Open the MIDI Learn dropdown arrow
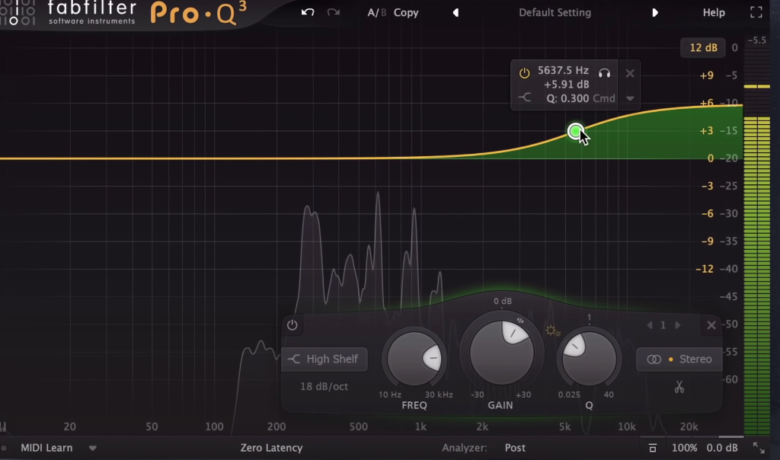780x460 pixels. point(93,448)
